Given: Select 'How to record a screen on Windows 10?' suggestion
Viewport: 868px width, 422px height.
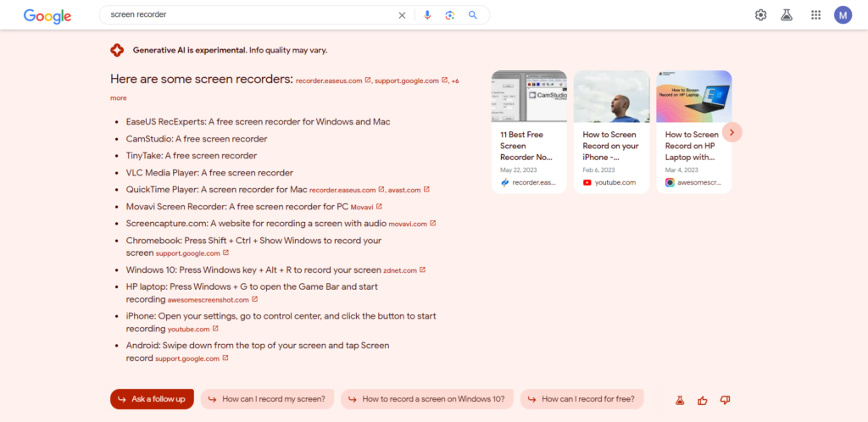Looking at the screenshot, I should tap(427, 399).
